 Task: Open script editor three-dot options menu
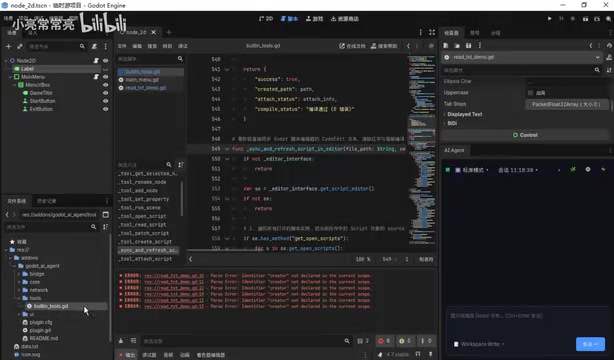tap(421, 32)
